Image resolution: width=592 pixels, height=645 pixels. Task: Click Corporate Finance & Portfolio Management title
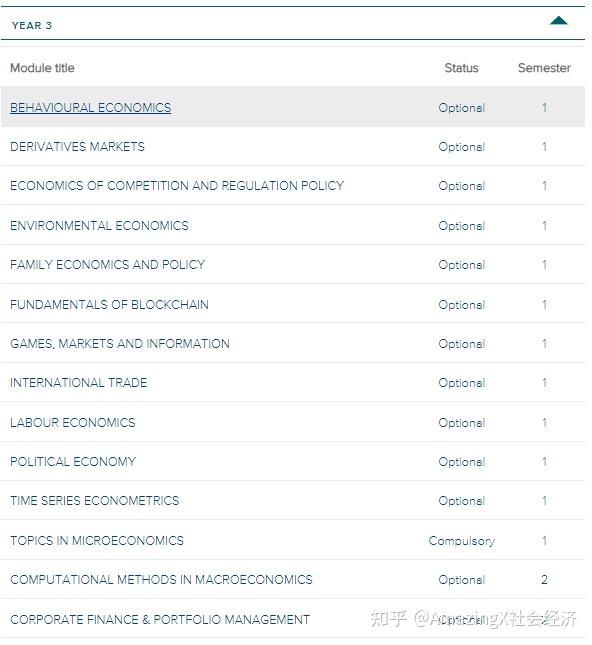pos(160,619)
